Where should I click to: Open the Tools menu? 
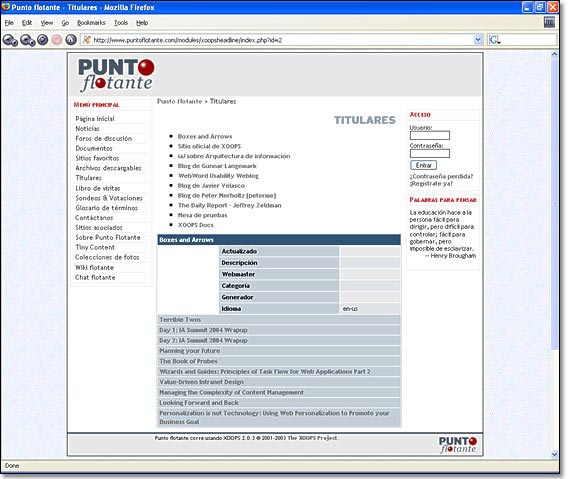(x=121, y=23)
